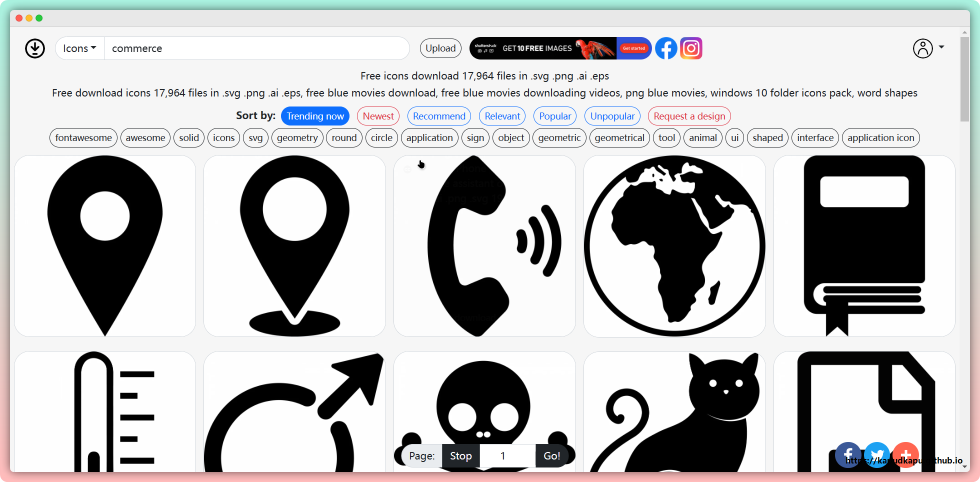Open the Instagram page icon
The width and height of the screenshot is (980, 482).
(x=691, y=48)
